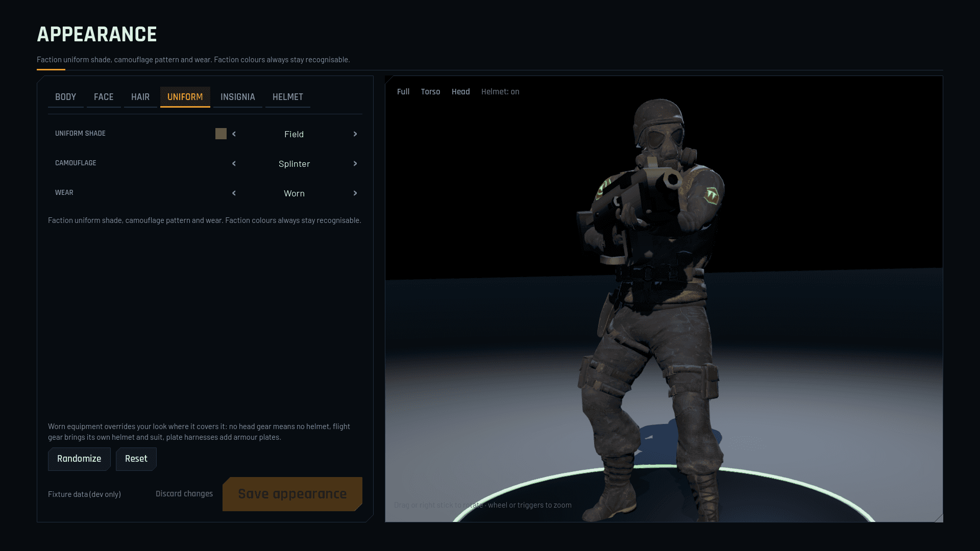Click the Field shade color swatch
The width and height of the screenshot is (980, 551).
point(221,134)
